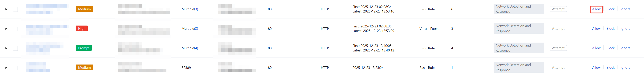Screen dimensions: 644x77
Task: Expand the Prompt severity row
Action: coord(6,48)
